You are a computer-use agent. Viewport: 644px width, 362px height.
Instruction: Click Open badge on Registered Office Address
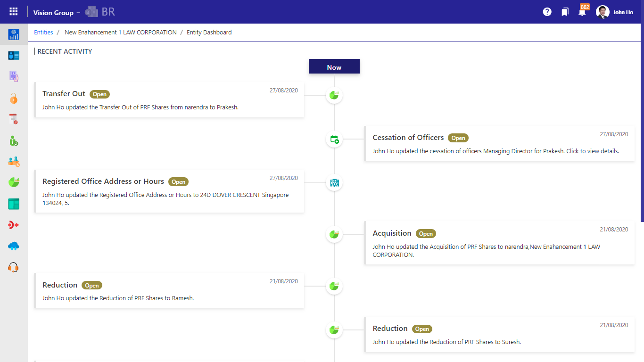pos(178,182)
